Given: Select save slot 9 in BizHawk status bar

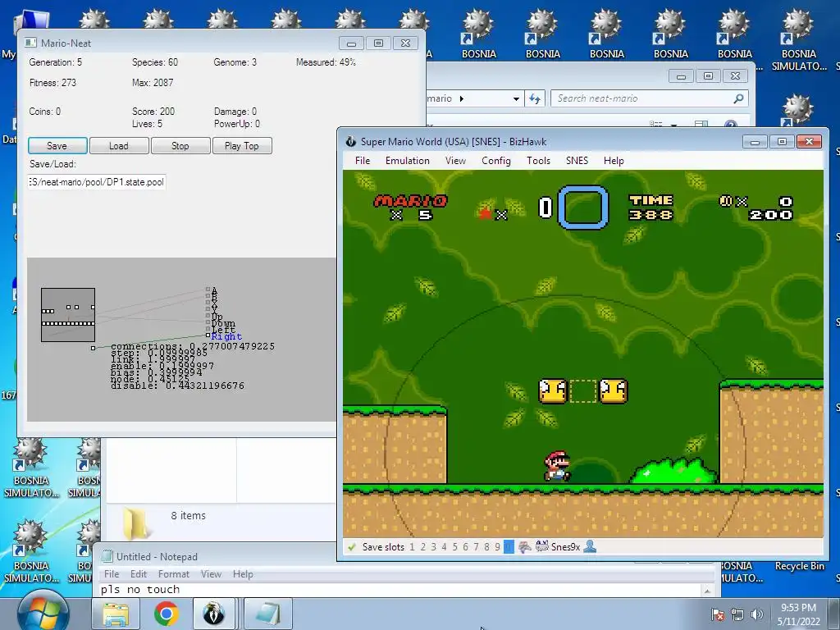Looking at the screenshot, I should click(x=497, y=547).
